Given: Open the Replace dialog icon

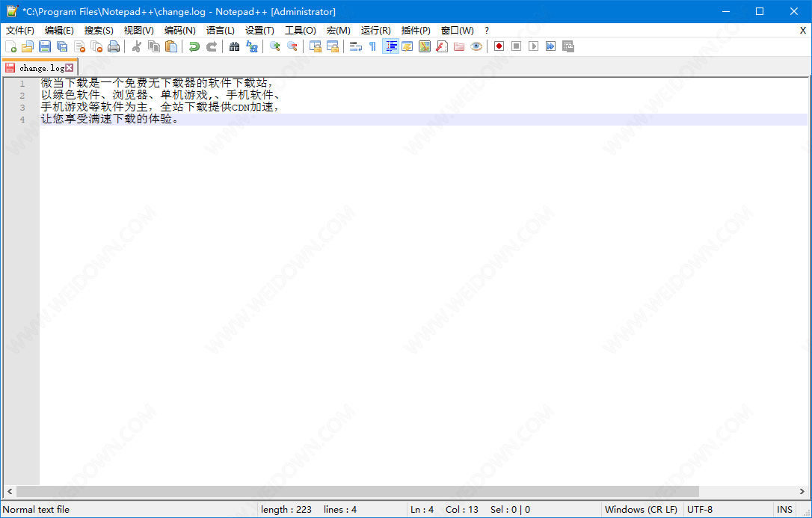Looking at the screenshot, I should pyautogui.click(x=252, y=46).
